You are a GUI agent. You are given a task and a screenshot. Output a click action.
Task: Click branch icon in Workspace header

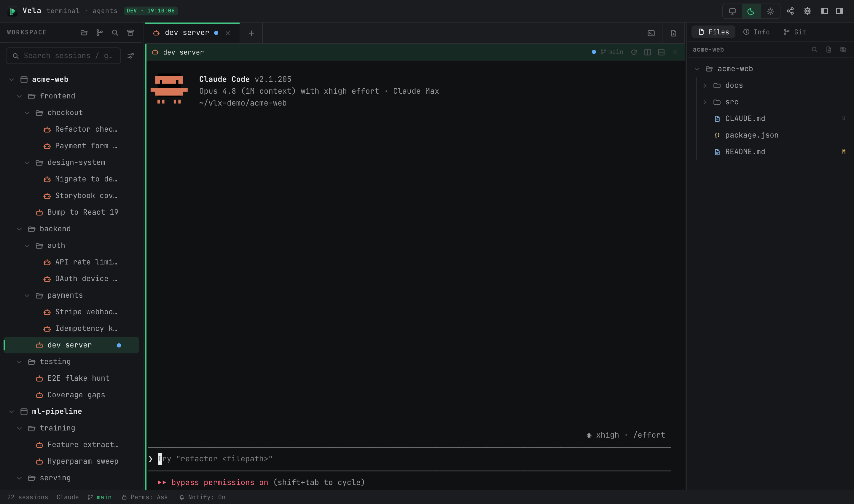99,33
